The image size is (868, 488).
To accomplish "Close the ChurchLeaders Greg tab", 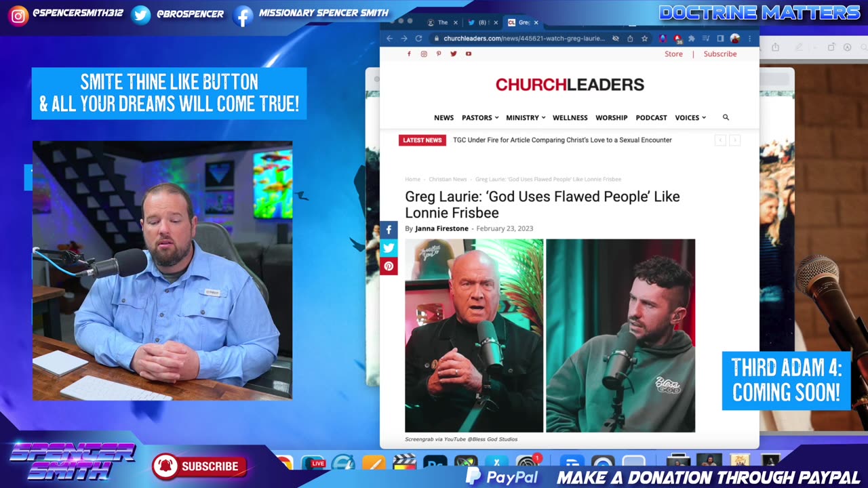I will tap(536, 22).
